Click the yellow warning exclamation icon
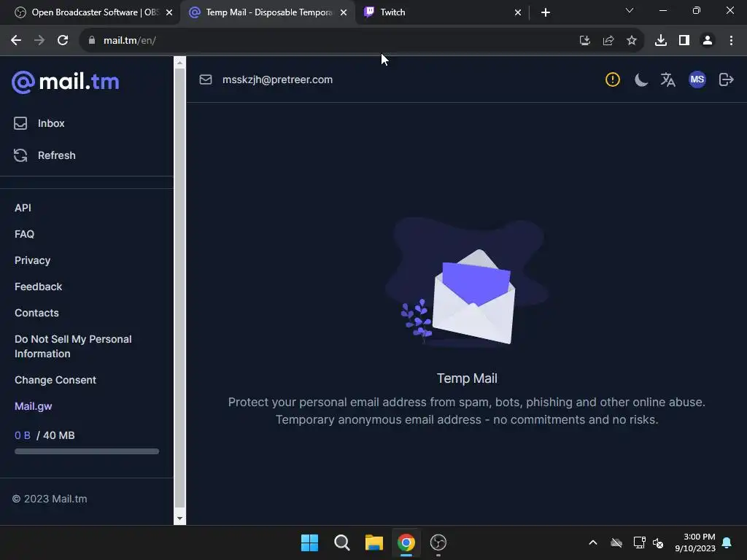Viewport: 747px width, 560px height. point(613,79)
